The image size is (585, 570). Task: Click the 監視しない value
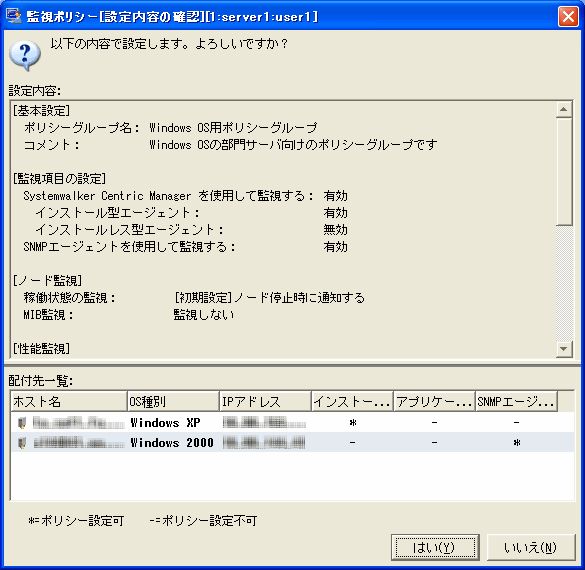click(x=204, y=314)
